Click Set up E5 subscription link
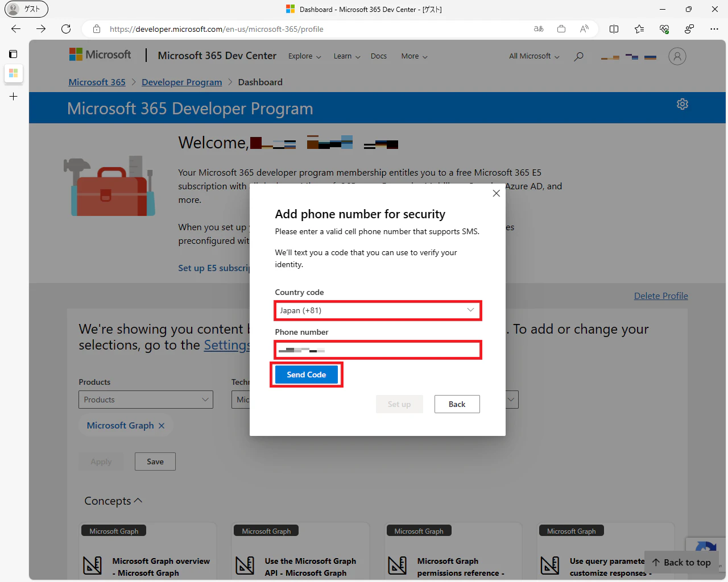 pos(214,268)
